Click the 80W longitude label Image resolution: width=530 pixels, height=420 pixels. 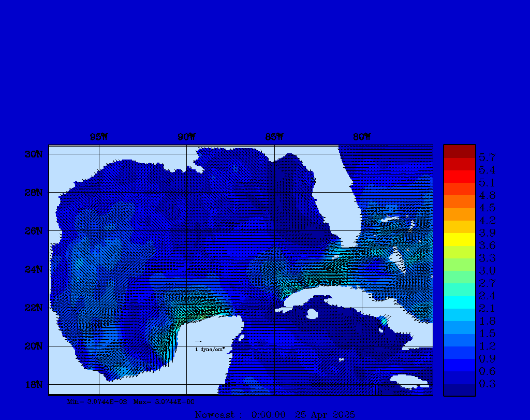(362, 137)
